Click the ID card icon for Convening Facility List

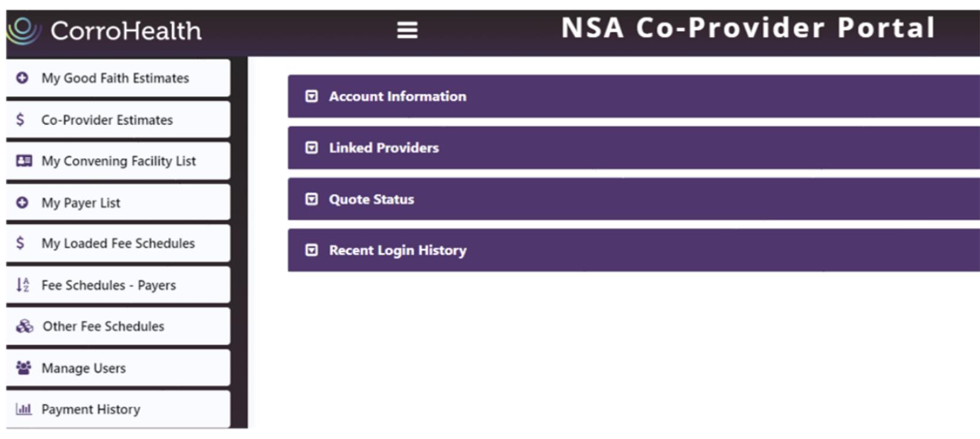click(24, 161)
